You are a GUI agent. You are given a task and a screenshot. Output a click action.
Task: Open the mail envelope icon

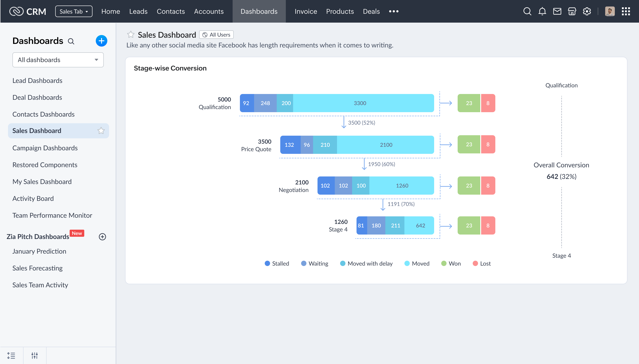(x=557, y=11)
